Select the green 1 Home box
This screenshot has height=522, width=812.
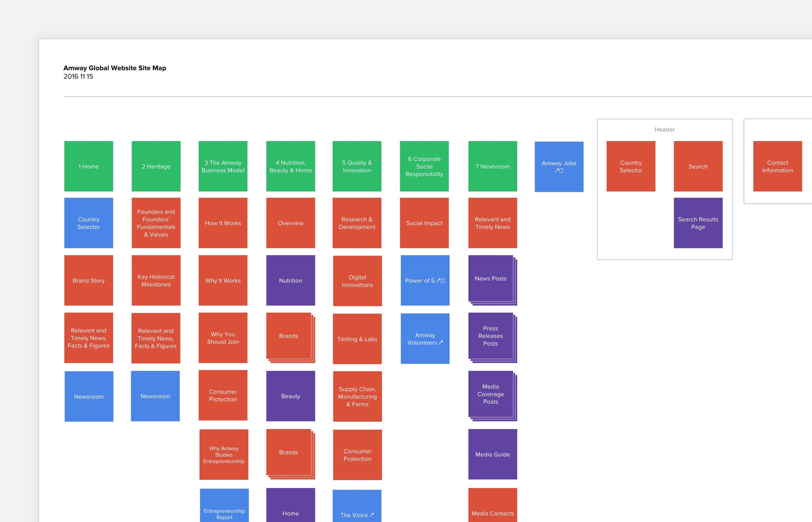point(89,166)
